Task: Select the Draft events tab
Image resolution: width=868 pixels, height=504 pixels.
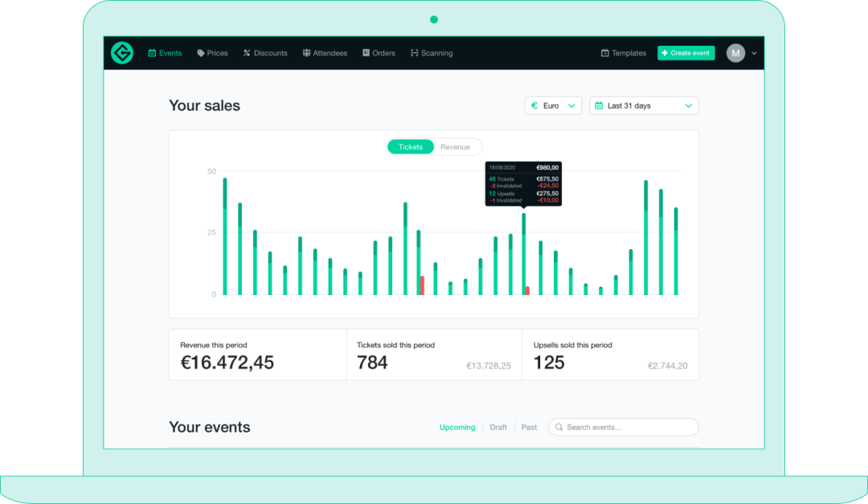Action: [498, 428]
